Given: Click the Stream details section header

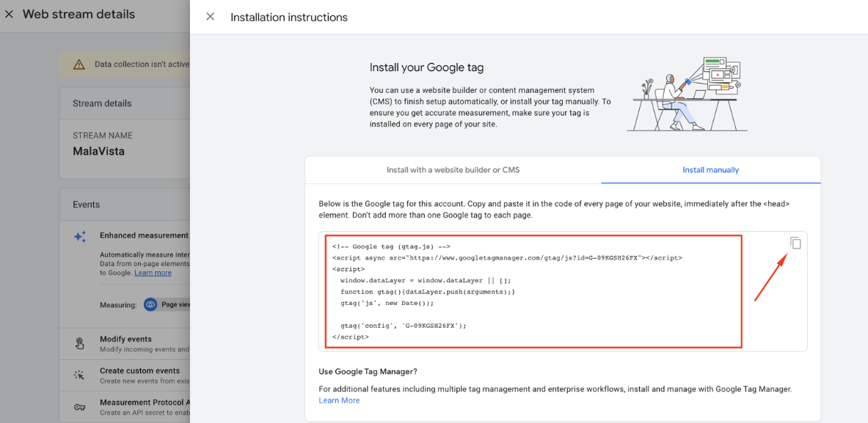Looking at the screenshot, I should tap(102, 103).
